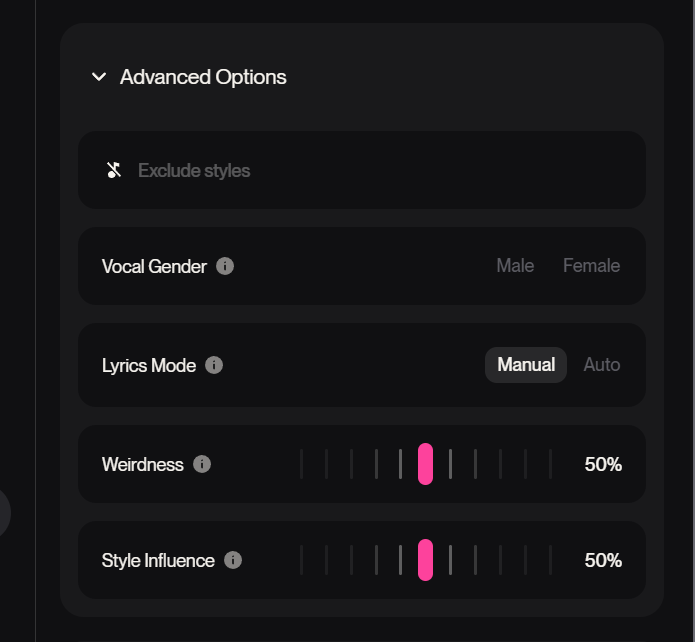The height and width of the screenshot is (642, 695).
Task: Click the Lyrics Mode label
Action: pyautogui.click(x=149, y=365)
